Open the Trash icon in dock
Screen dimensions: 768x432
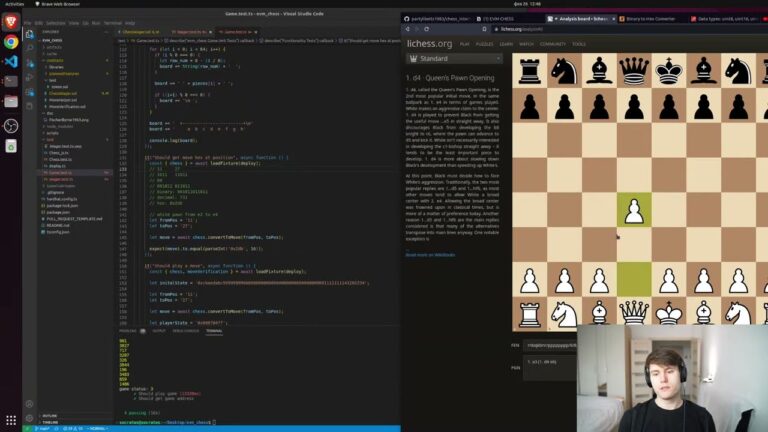(11, 146)
